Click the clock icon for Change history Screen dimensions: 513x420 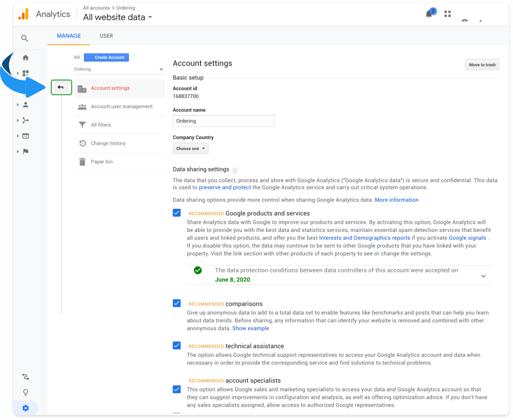[83, 143]
